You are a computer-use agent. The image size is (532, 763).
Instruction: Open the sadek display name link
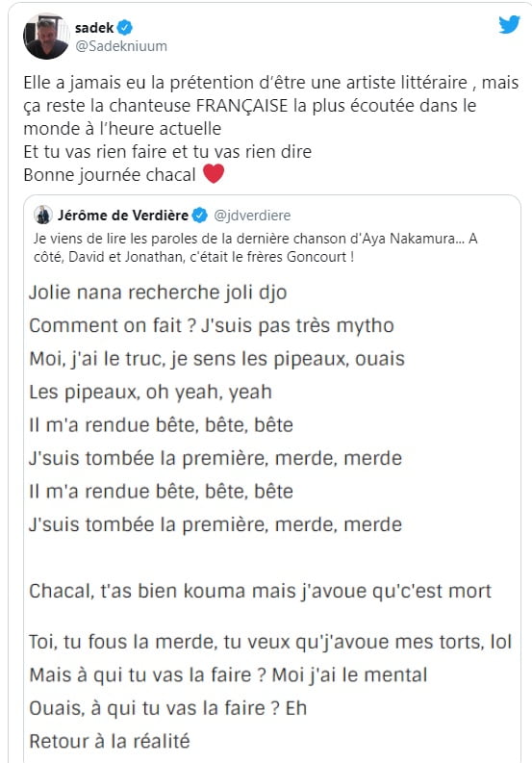point(94,28)
